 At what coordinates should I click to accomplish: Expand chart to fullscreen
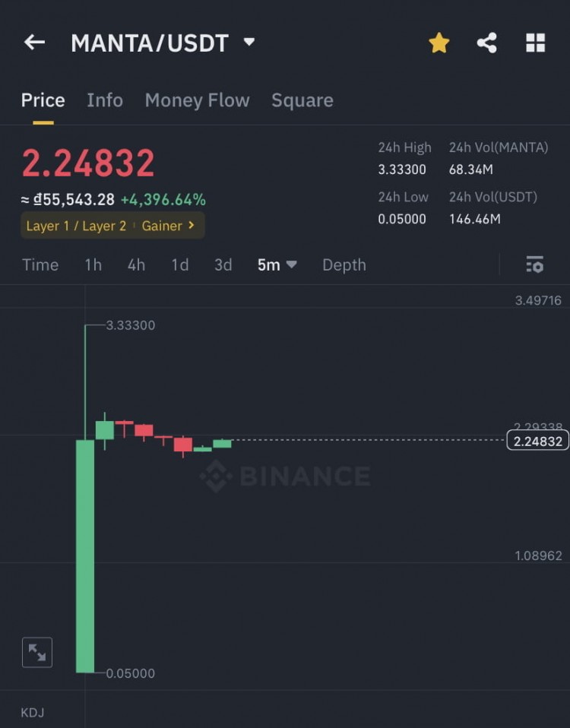37,652
